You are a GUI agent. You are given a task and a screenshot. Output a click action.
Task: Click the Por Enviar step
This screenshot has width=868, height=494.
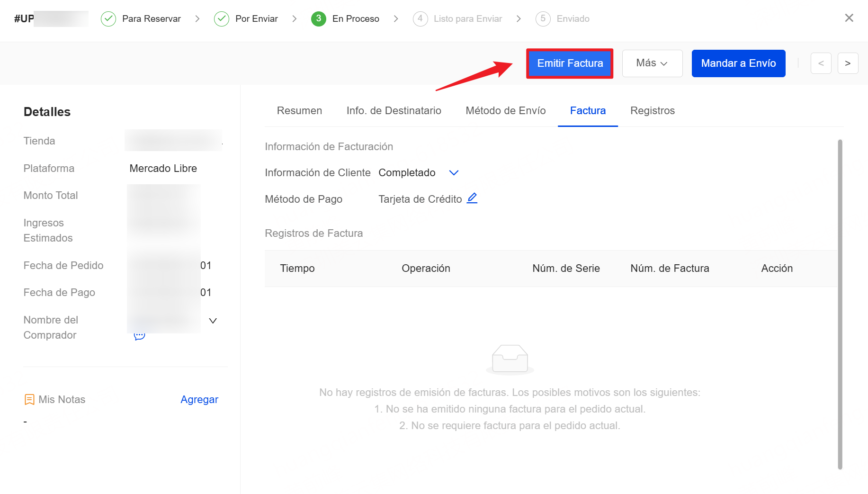246,19
